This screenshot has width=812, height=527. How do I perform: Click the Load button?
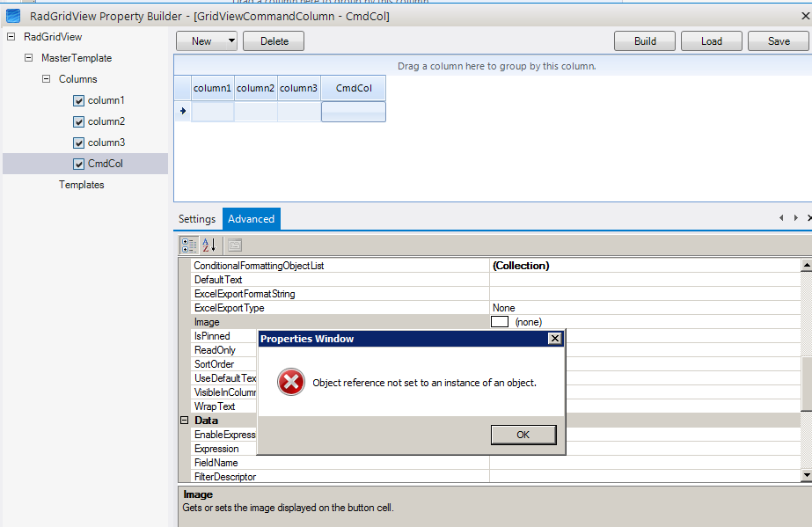tap(712, 40)
